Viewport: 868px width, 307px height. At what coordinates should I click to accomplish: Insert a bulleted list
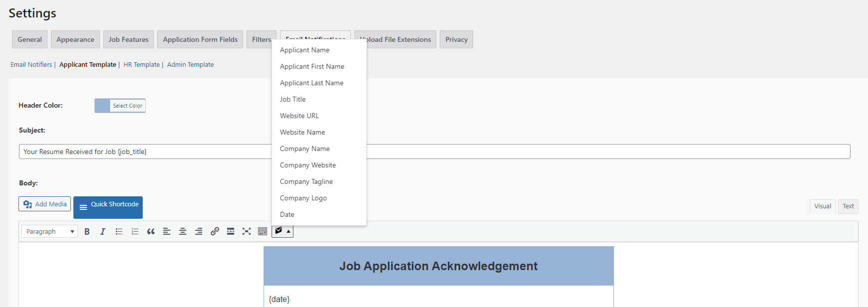[119, 231]
